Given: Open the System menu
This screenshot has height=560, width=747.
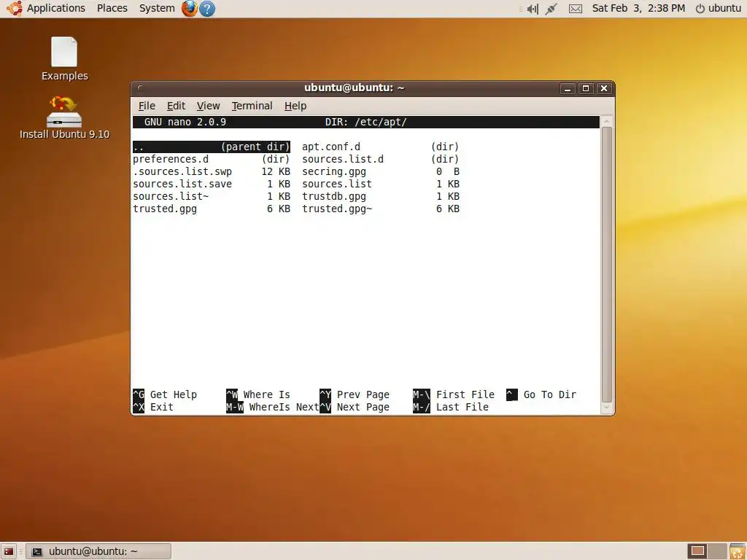Looking at the screenshot, I should (x=157, y=8).
